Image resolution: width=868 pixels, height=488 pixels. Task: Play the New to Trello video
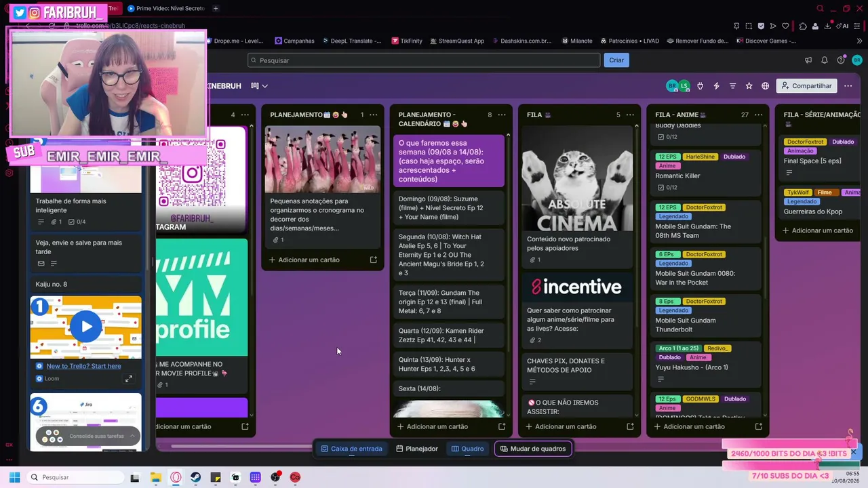coord(86,327)
